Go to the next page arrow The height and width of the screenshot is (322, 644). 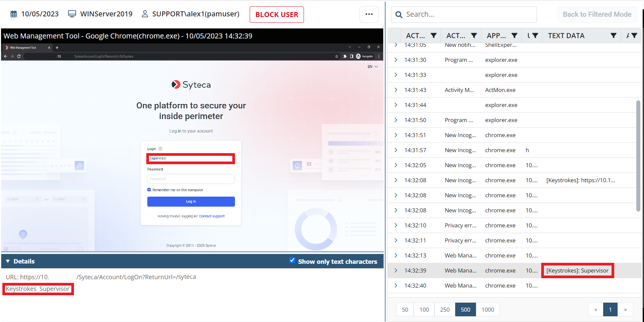pos(625,310)
